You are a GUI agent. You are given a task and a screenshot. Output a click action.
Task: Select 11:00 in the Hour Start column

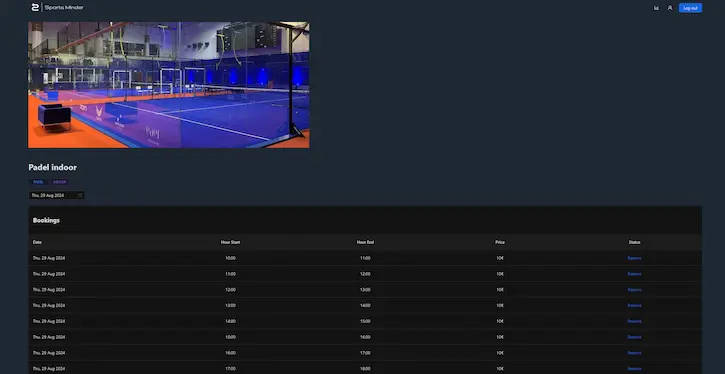pos(230,274)
